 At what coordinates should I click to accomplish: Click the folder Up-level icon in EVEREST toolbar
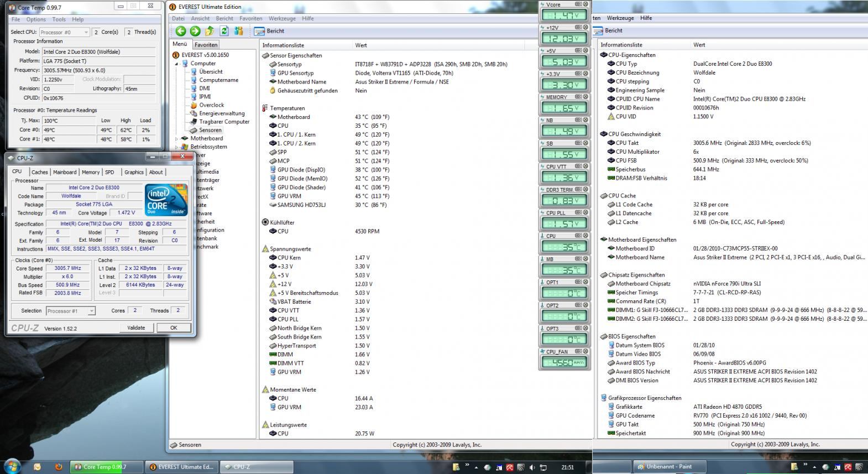click(x=210, y=32)
